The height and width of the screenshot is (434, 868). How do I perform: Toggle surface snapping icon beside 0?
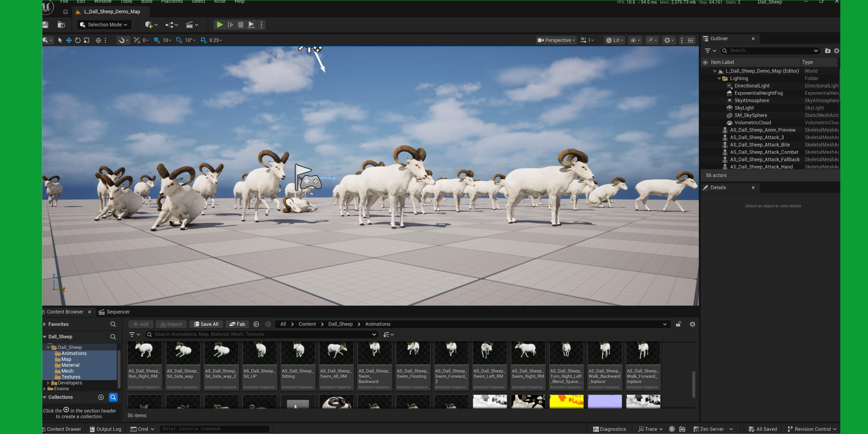137,40
